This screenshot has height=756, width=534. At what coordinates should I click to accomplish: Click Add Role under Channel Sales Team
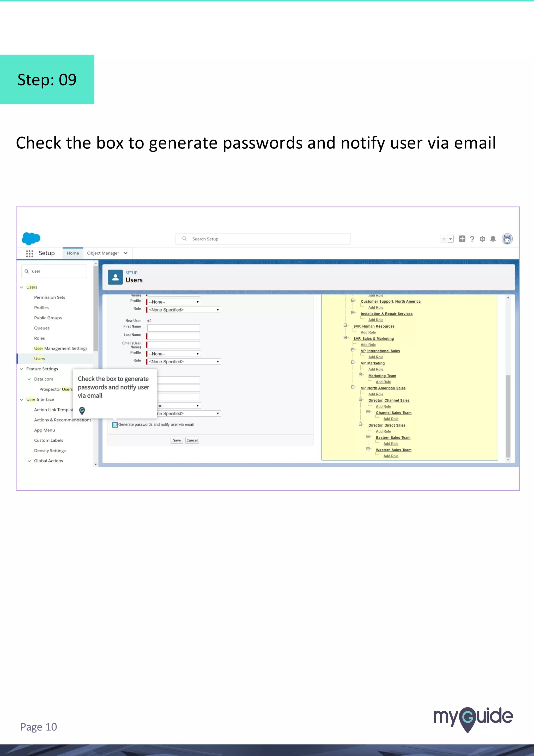click(x=391, y=419)
